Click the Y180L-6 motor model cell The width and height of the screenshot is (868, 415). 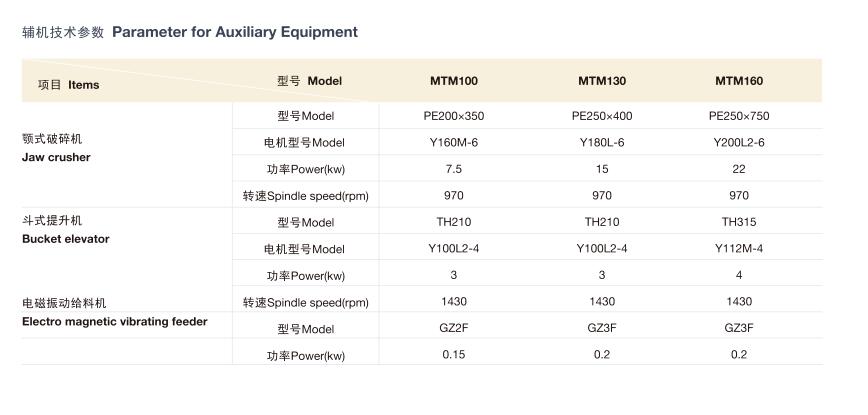pyautogui.click(x=602, y=143)
